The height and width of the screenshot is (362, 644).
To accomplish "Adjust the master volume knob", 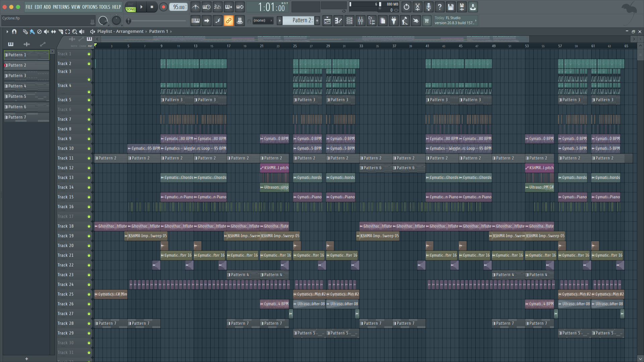I will (103, 21).
